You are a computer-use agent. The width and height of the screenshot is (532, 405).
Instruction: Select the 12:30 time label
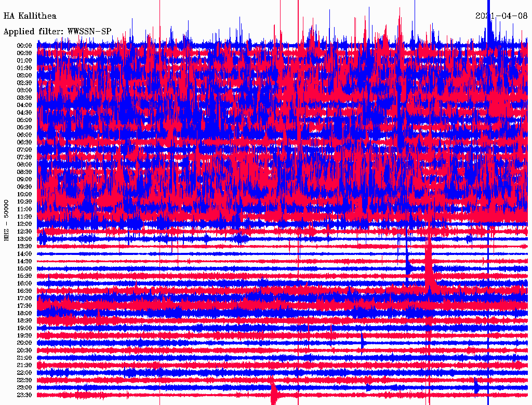pos(24,232)
